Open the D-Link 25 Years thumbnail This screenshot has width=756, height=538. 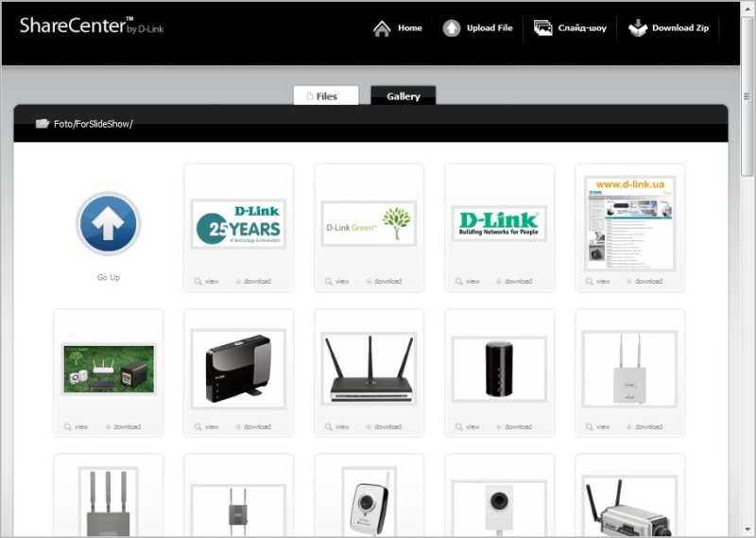[x=238, y=224]
